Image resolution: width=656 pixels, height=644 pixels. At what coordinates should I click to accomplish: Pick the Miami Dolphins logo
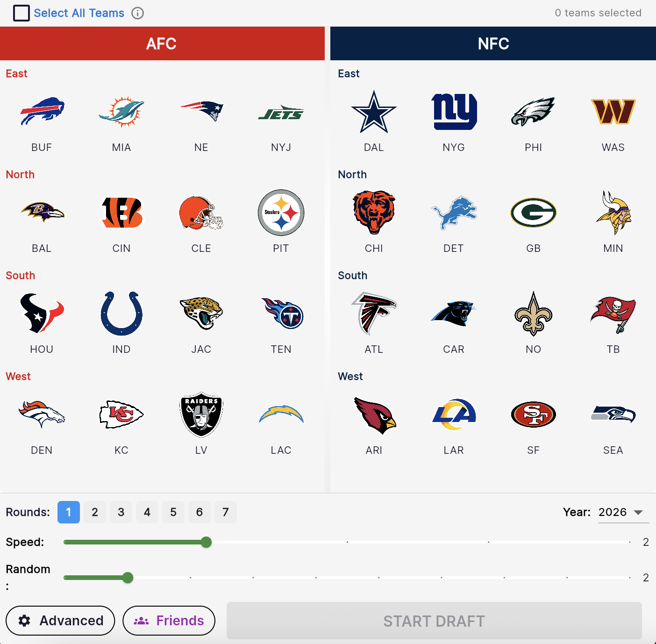tap(121, 112)
